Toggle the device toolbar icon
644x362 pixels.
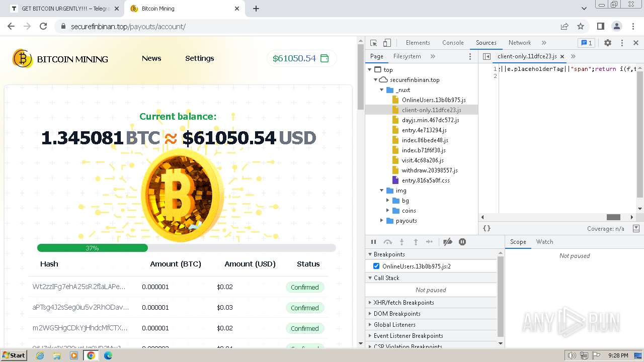coord(387,43)
